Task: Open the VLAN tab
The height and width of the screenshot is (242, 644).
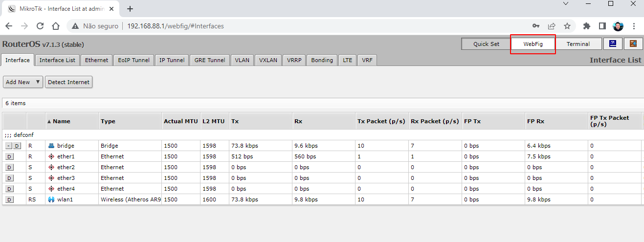Action: coord(242,60)
